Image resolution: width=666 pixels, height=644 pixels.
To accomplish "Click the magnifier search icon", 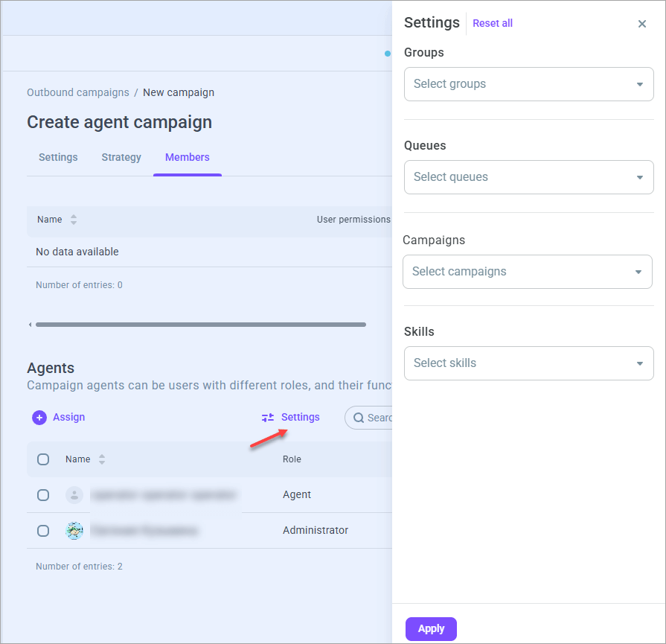I will click(x=359, y=418).
